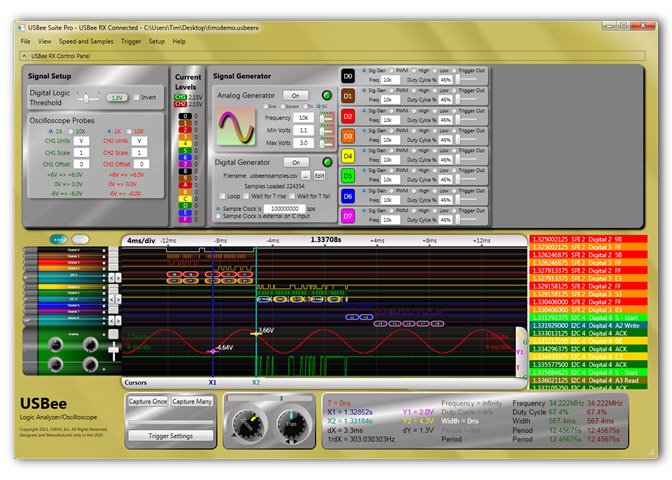This screenshot has height=480, width=672.
Task: Click the teal pill button above waveform list
Action: [58, 239]
